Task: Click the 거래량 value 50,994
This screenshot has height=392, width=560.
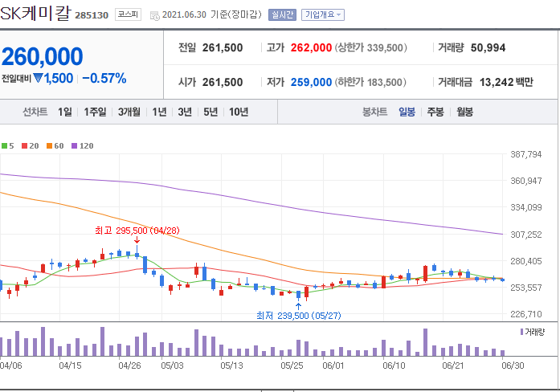Action: pyautogui.click(x=488, y=48)
